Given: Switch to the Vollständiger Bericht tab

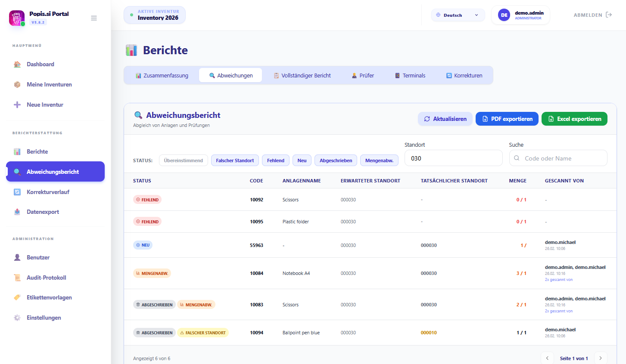Looking at the screenshot, I should (302, 75).
